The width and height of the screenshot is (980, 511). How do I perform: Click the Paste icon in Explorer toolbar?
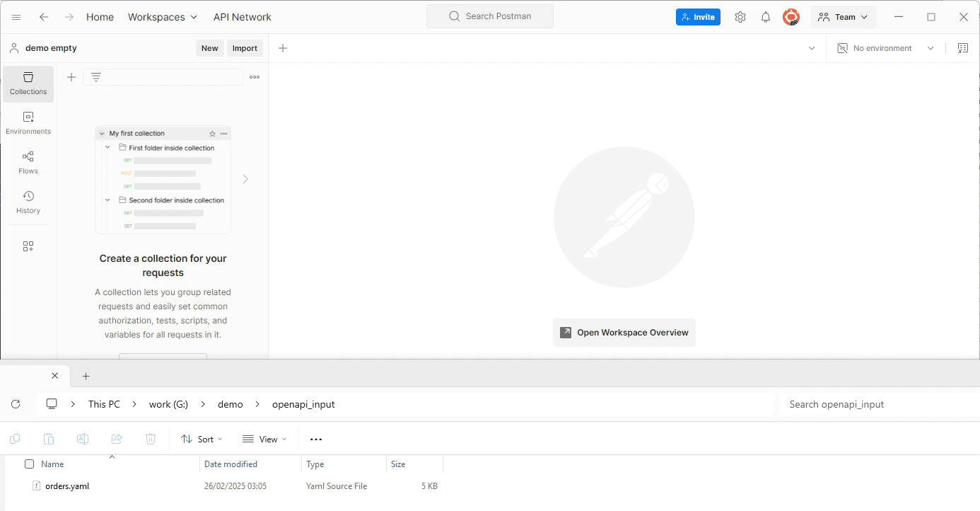[x=49, y=439]
